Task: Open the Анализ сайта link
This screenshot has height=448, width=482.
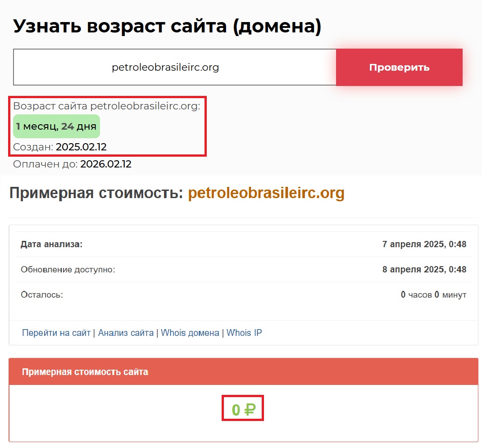Action: click(126, 333)
